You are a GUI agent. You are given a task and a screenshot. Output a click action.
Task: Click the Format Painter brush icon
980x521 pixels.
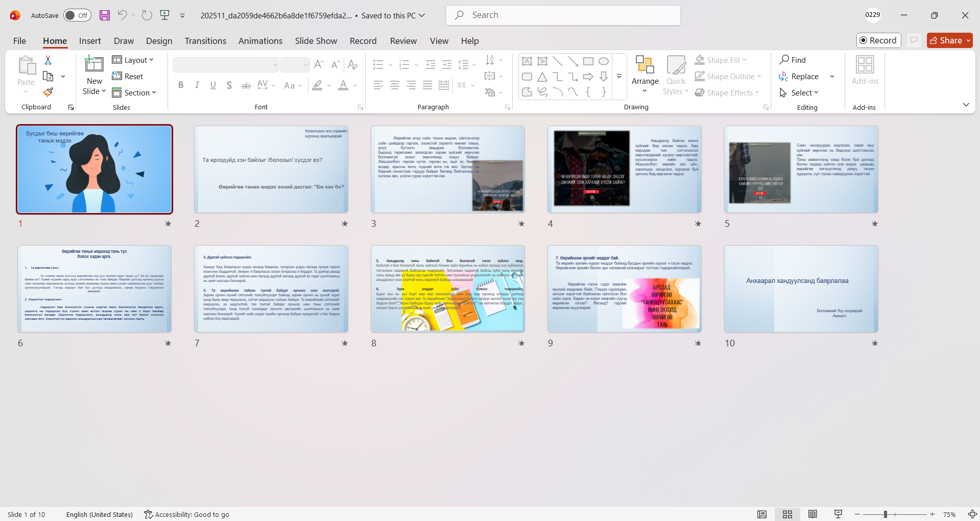point(48,92)
